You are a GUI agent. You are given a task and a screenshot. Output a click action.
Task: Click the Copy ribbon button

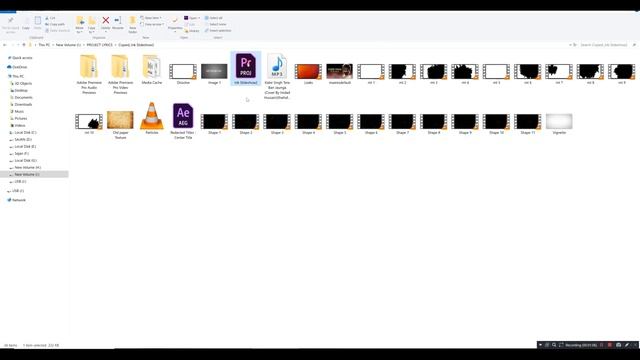pos(26,24)
